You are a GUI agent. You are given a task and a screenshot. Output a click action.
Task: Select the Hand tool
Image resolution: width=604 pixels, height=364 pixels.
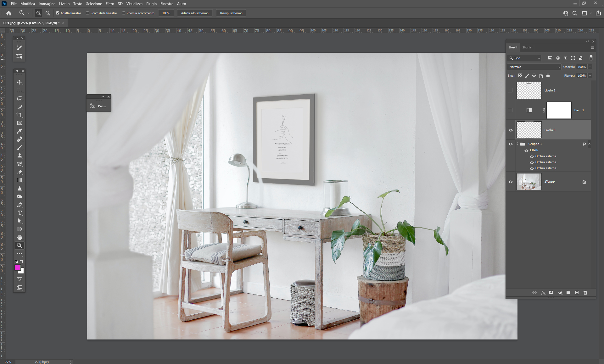pyautogui.click(x=20, y=237)
